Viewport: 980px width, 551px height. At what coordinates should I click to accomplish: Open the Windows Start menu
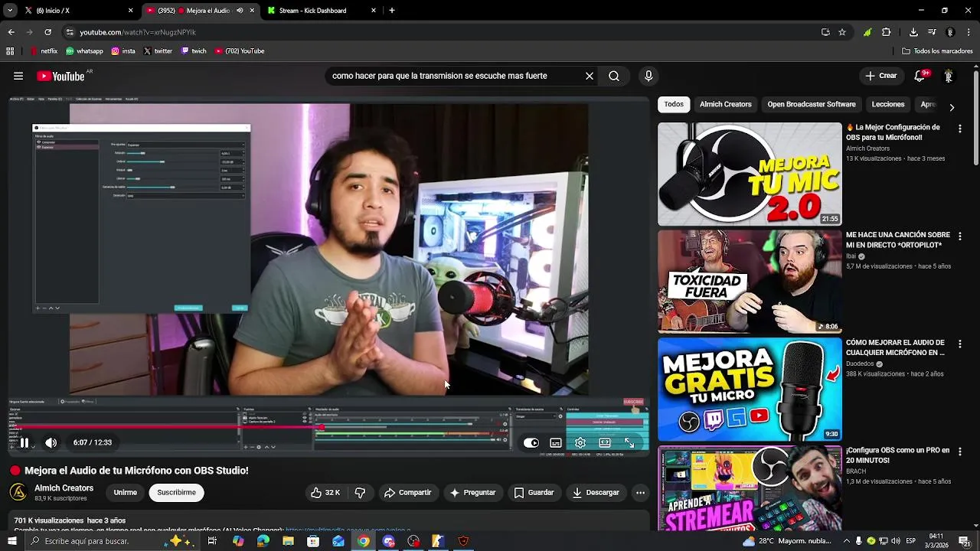click(x=11, y=541)
